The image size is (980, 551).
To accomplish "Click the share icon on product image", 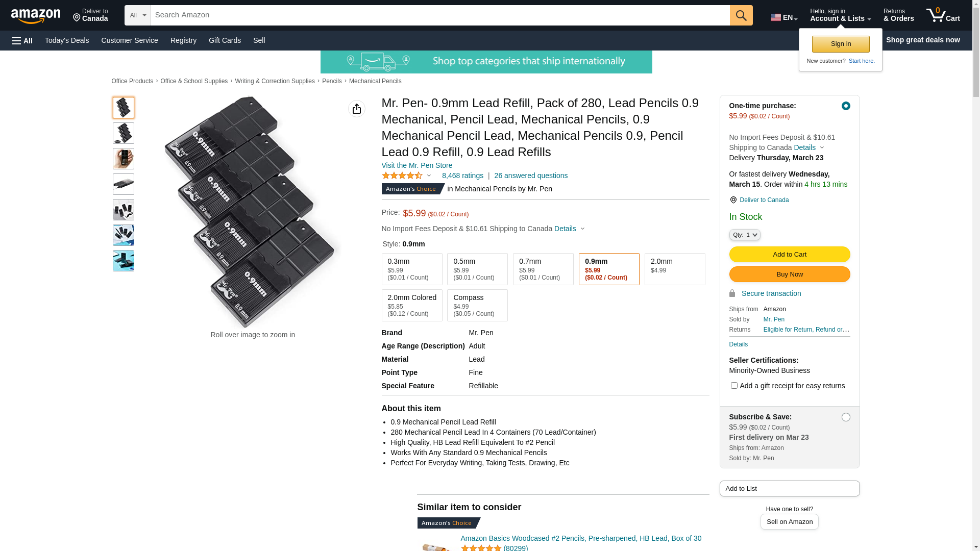I will pos(357,109).
